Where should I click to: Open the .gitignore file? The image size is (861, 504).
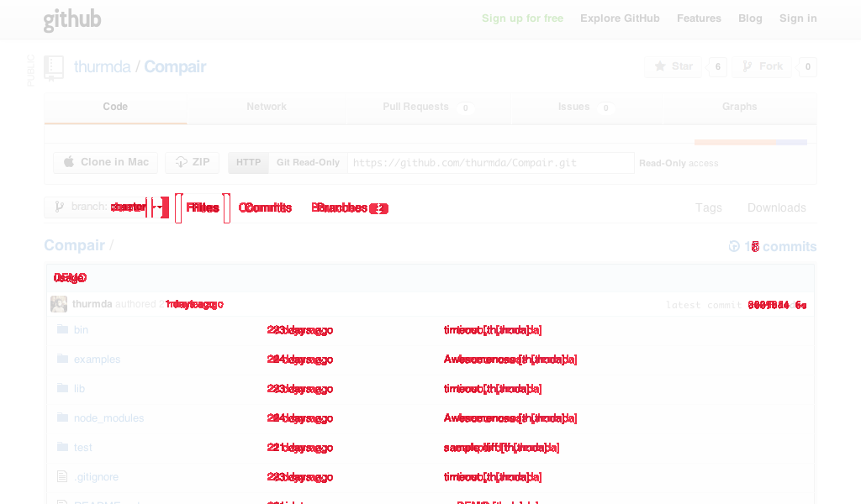click(96, 477)
